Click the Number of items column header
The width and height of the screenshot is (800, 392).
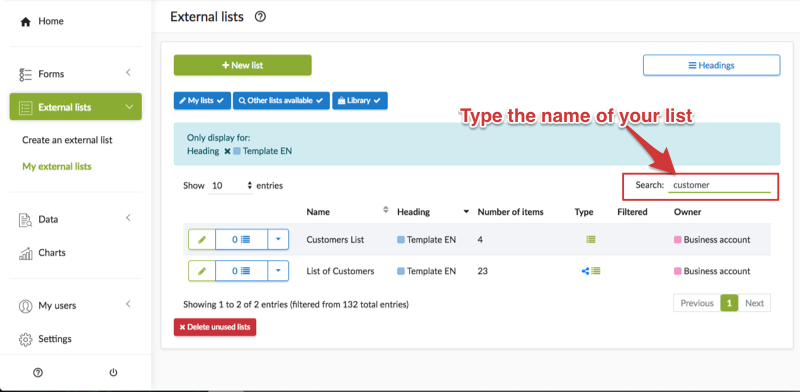coord(510,212)
